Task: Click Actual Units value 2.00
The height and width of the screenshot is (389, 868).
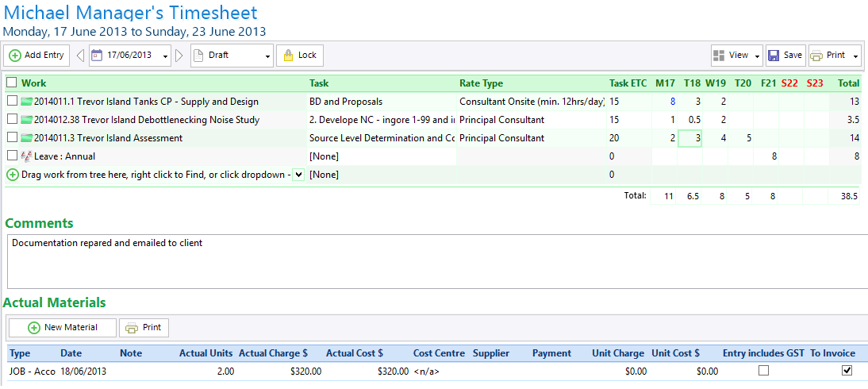Action: pos(225,372)
